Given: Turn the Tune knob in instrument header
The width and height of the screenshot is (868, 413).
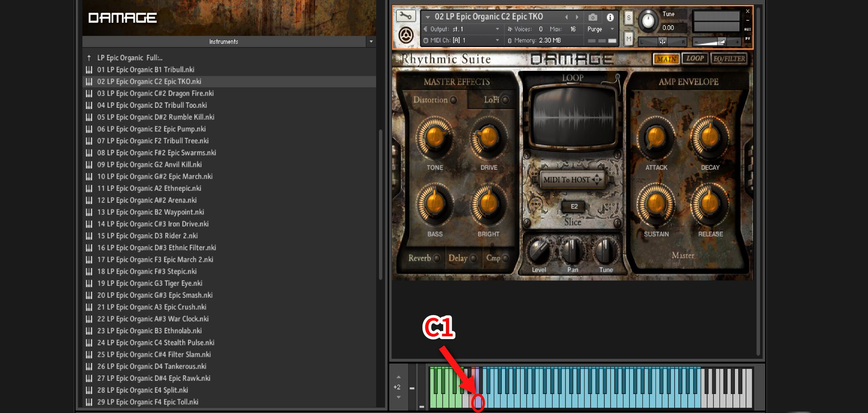Looking at the screenshot, I should [x=648, y=21].
